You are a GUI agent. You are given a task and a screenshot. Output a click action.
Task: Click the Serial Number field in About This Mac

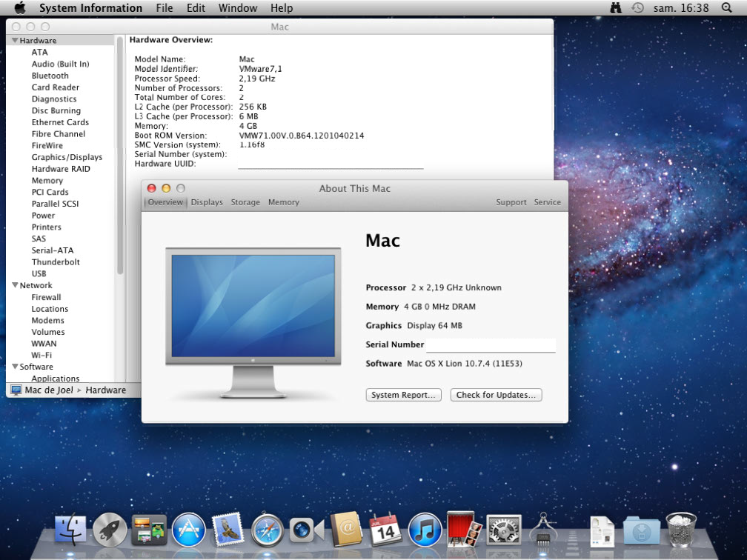pos(491,345)
